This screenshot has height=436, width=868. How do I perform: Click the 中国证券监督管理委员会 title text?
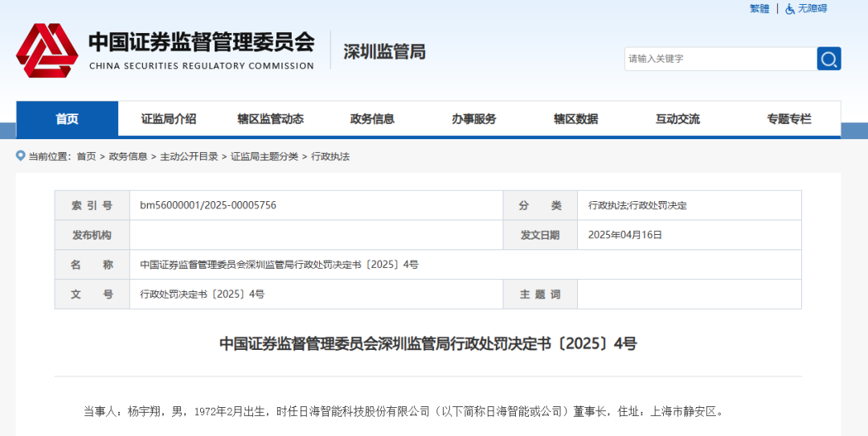coord(202,42)
